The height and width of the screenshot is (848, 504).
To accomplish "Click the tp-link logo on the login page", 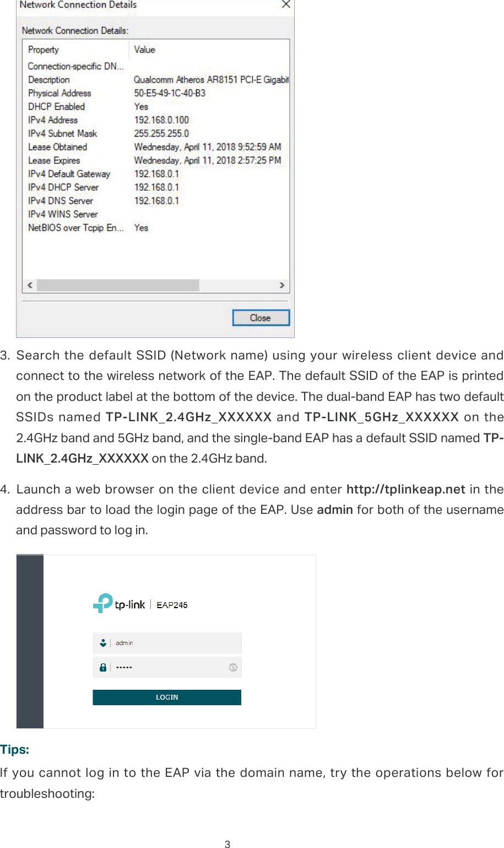I will (118, 603).
